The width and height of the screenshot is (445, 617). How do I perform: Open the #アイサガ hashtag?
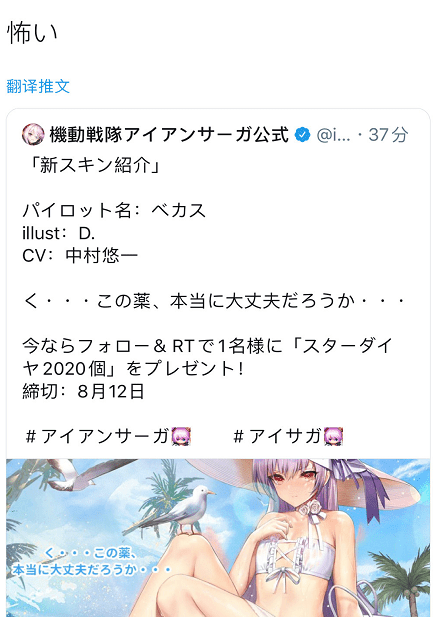tap(277, 436)
